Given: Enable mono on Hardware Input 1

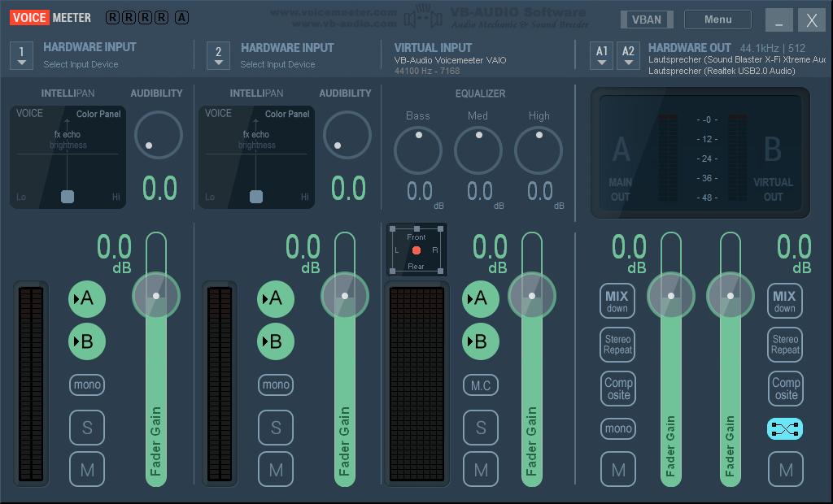Looking at the screenshot, I should point(87,385).
